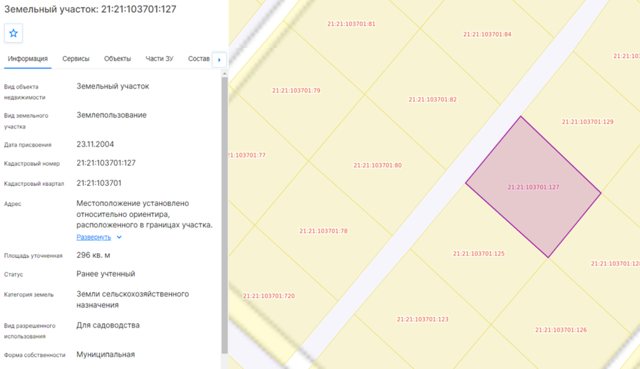
Task: Select parcel 21:21:103701:126 on map
Action: 561,330
